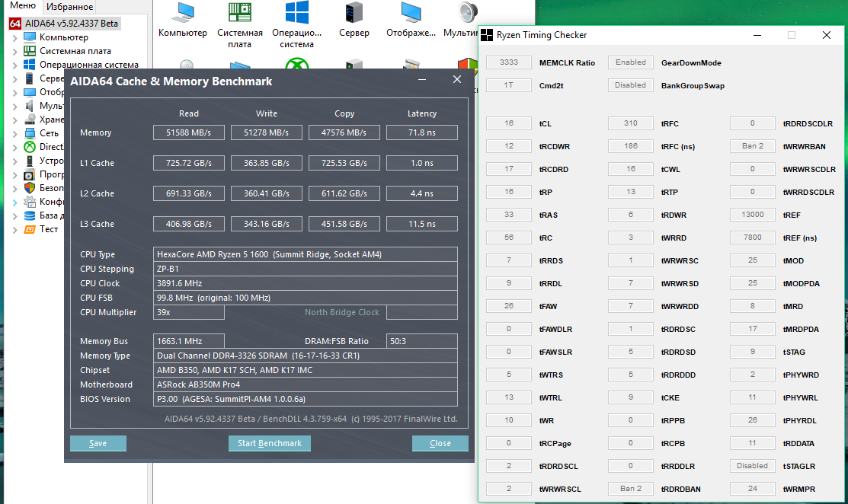This screenshot has width=848, height=504.
Task: Open the Меню tab in AIDA64
Action: [22, 6]
